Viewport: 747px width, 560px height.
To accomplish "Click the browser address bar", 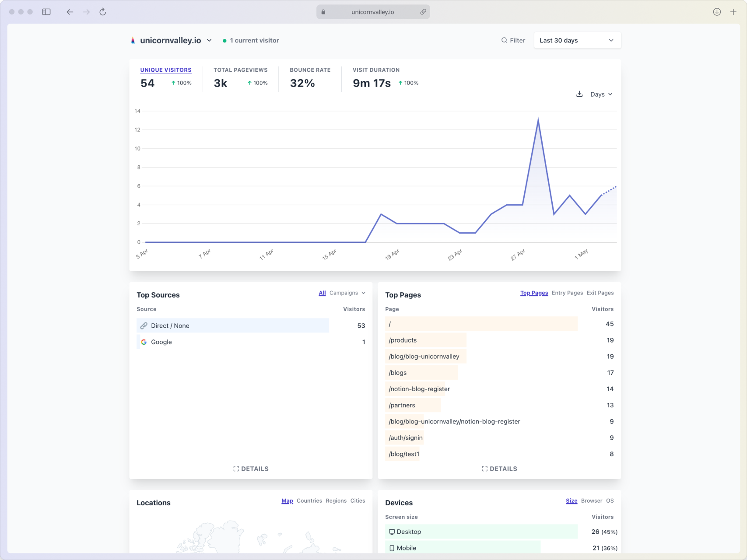I will tap(373, 12).
